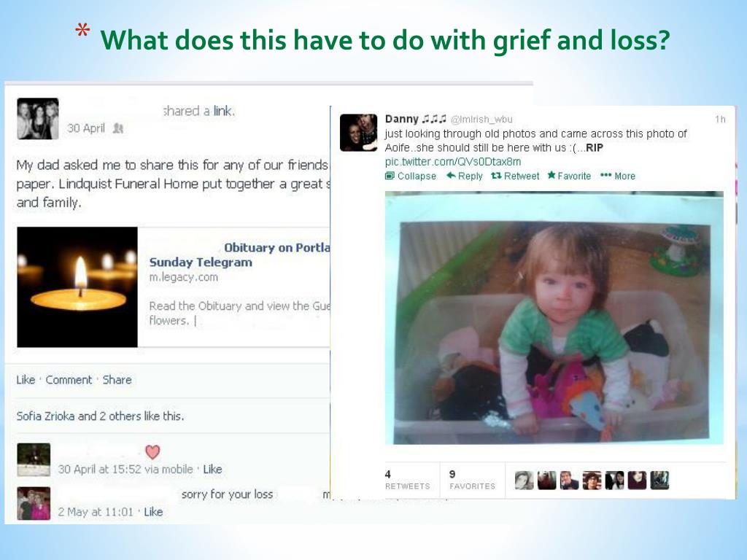View the 9 Favorites count
Screen dimensions: 747x560
(472, 480)
